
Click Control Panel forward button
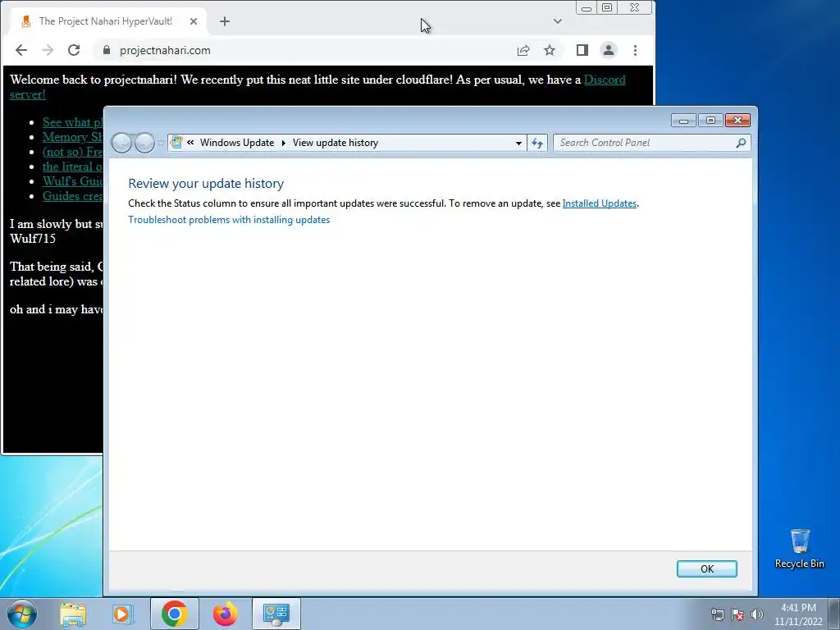pos(144,143)
